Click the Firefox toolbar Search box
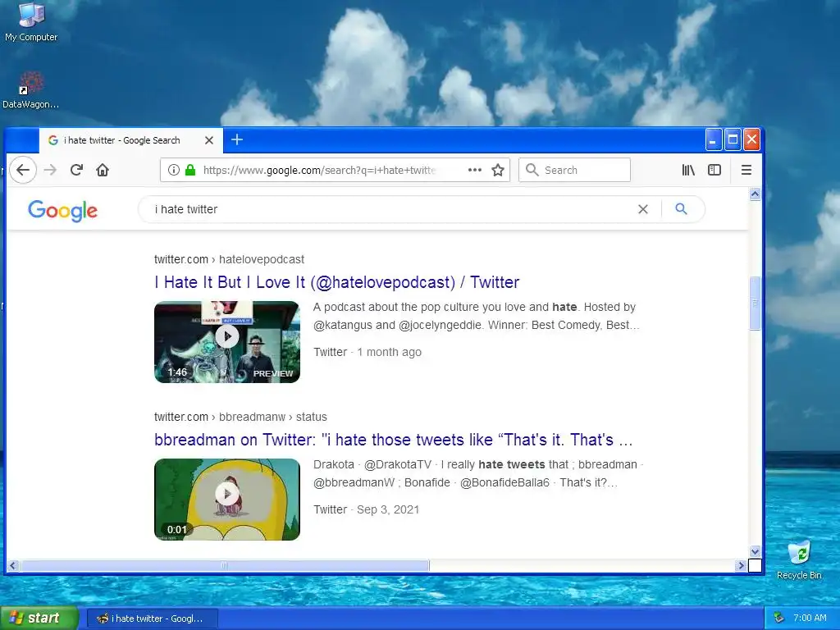Image resolution: width=840 pixels, height=630 pixels. click(574, 170)
